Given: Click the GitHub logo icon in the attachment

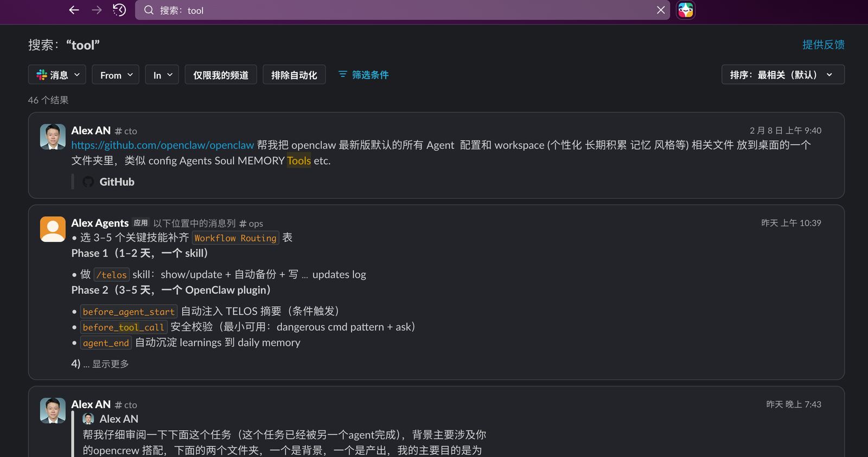Looking at the screenshot, I should pyautogui.click(x=88, y=182).
